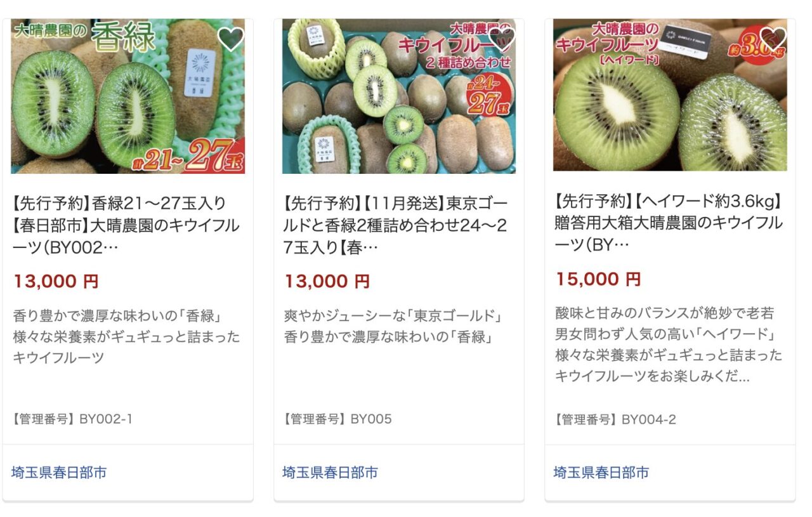Open the 香緑21〜27玉入り product title

(126, 225)
